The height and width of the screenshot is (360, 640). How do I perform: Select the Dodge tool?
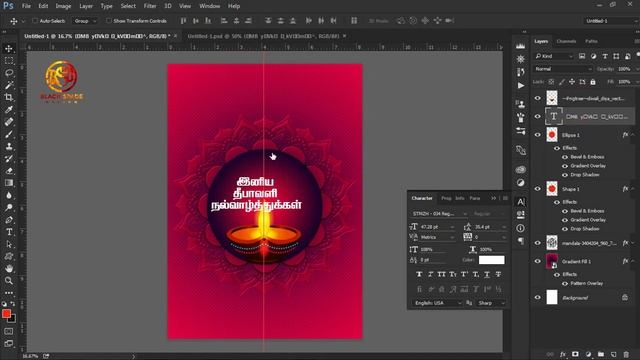pos(9,207)
